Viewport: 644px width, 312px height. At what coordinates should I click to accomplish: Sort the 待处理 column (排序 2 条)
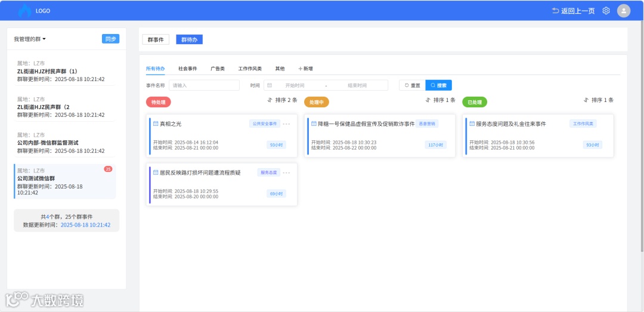click(281, 100)
